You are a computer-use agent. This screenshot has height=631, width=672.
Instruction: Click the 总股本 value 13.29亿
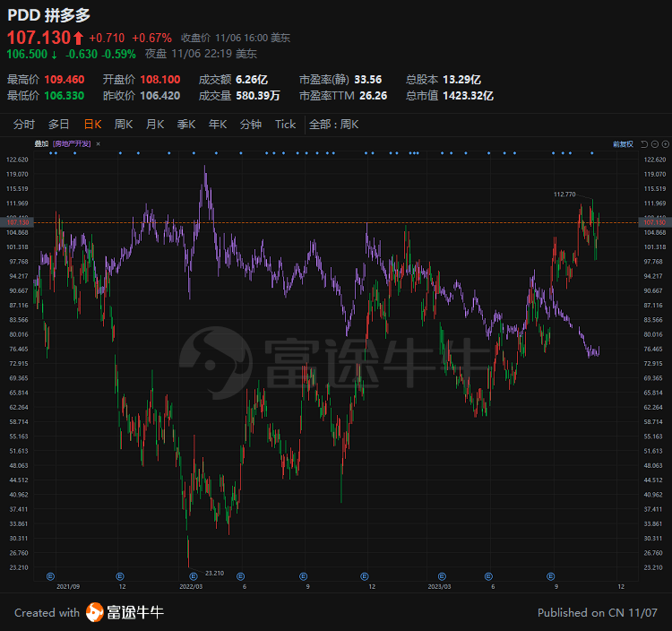click(x=462, y=80)
